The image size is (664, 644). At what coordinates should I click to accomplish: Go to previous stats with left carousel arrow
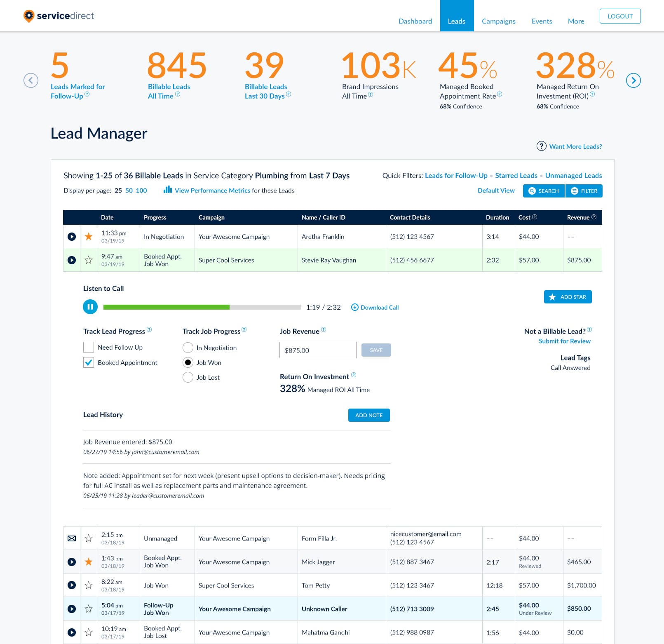[x=31, y=80]
